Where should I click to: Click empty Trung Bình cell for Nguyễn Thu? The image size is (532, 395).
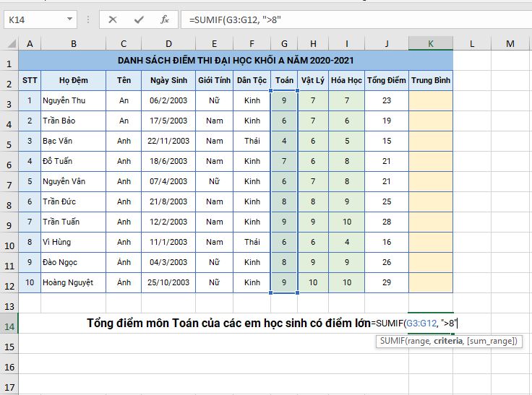click(x=431, y=100)
